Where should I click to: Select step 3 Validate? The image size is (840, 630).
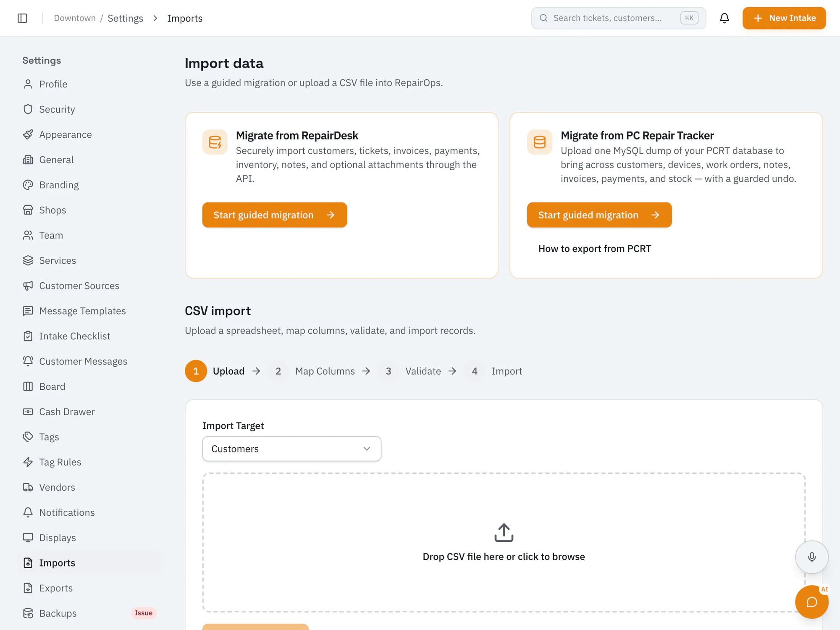pos(409,371)
